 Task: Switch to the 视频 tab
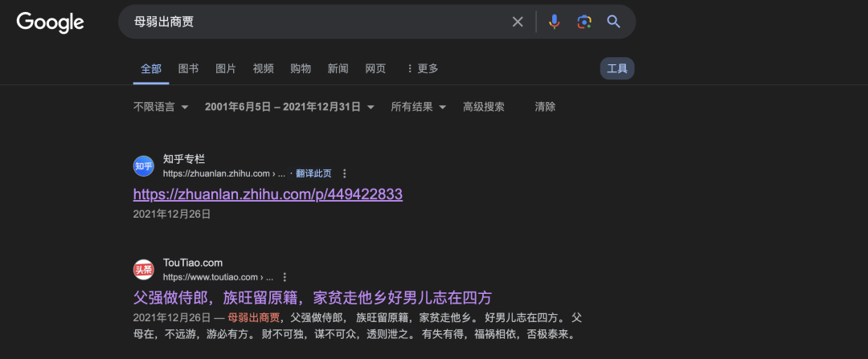click(x=264, y=68)
